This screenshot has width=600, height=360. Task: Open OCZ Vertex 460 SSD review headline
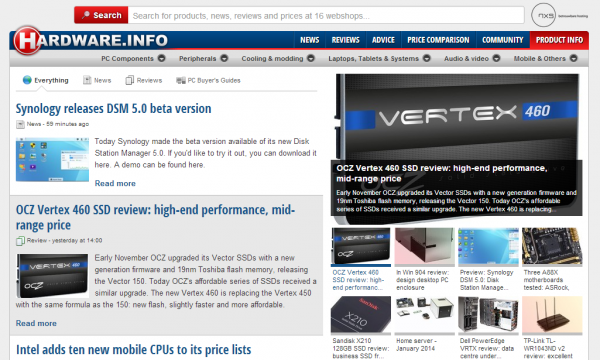click(x=155, y=217)
